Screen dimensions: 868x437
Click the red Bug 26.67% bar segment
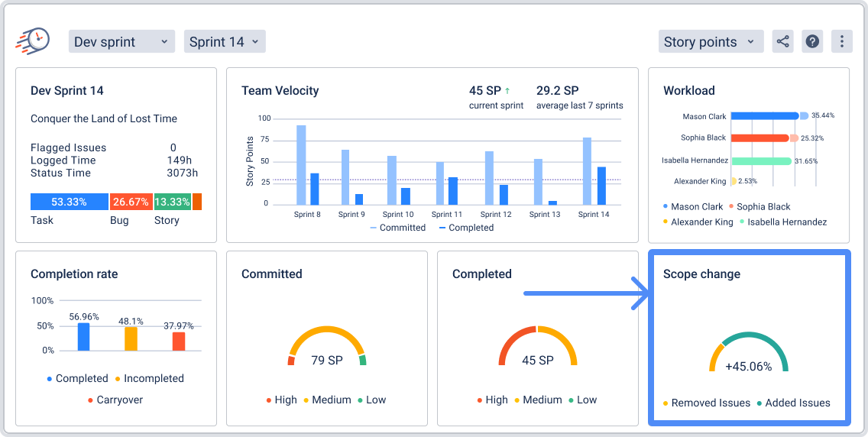[x=131, y=202]
